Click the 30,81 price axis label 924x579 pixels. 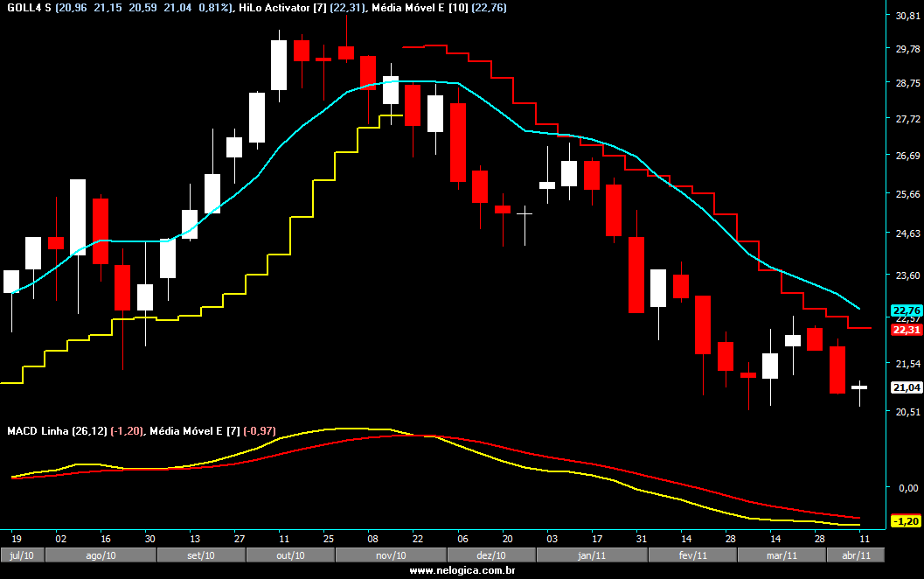[907, 16]
